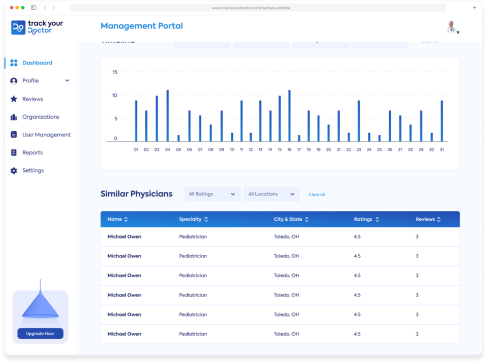Click Clear all link near Similar Physicians
Viewport: 488px width, 364px height.
click(x=317, y=194)
